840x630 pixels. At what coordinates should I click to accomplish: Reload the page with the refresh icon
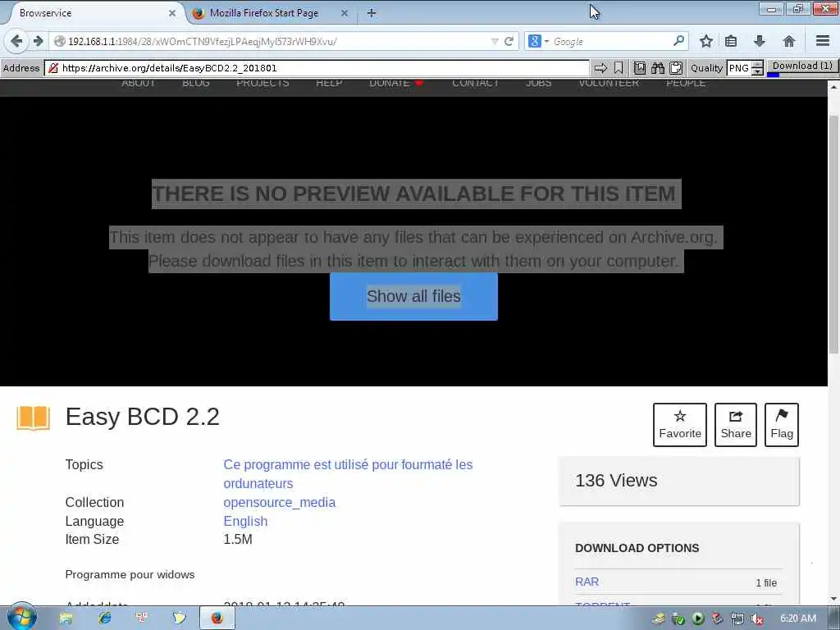click(509, 41)
